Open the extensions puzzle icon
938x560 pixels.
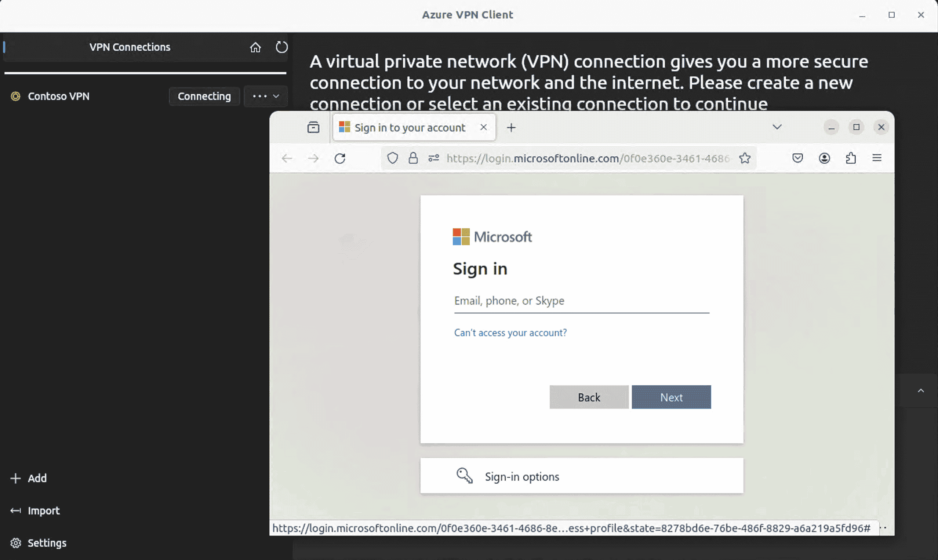(850, 158)
